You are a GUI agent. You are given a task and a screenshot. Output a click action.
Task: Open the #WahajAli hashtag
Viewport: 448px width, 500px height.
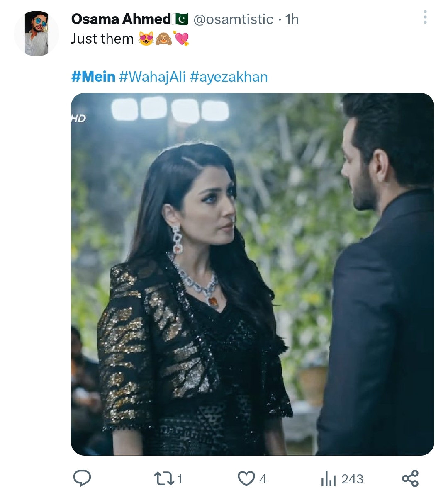(152, 77)
